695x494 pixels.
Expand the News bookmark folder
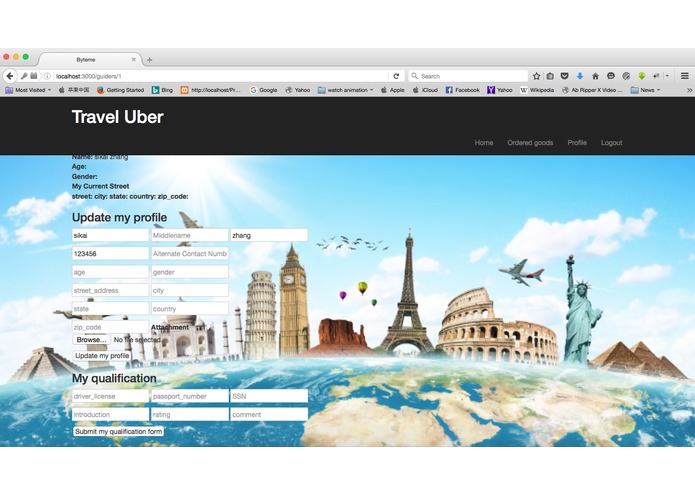645,90
